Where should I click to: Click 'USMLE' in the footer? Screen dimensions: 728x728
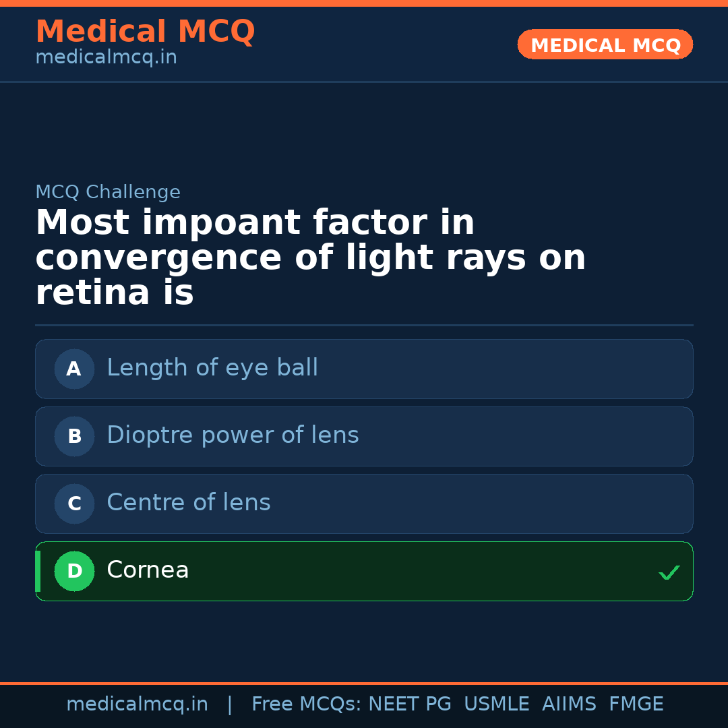pos(496,704)
